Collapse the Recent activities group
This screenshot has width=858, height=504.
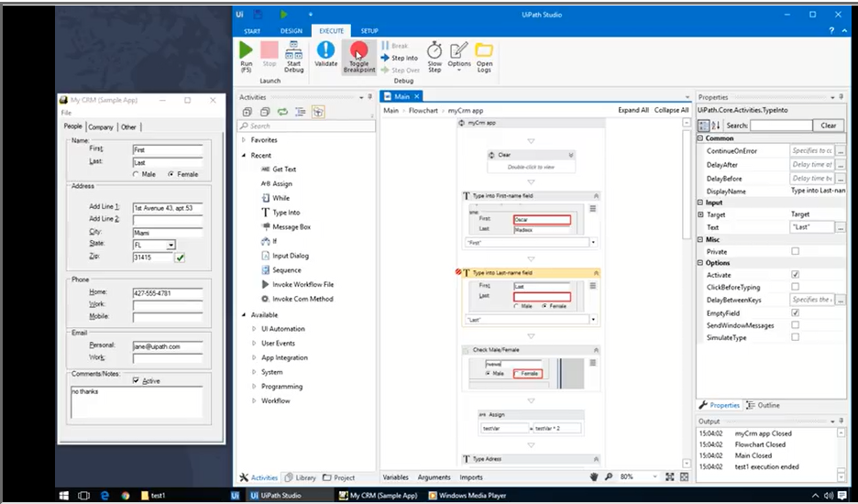click(244, 156)
